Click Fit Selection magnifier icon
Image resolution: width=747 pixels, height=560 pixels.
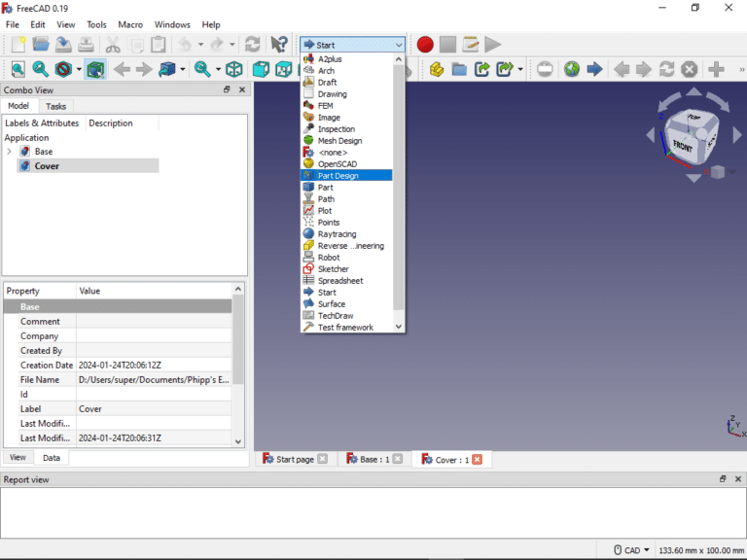(41, 69)
